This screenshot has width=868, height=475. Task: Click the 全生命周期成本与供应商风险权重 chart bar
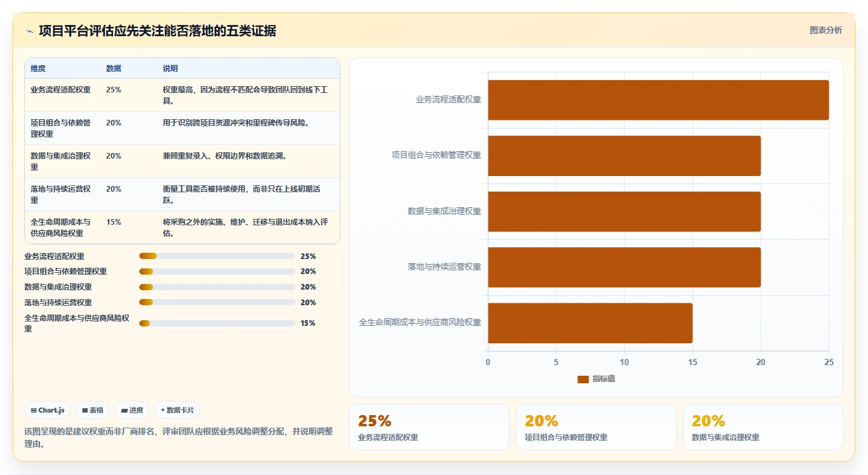coord(590,323)
